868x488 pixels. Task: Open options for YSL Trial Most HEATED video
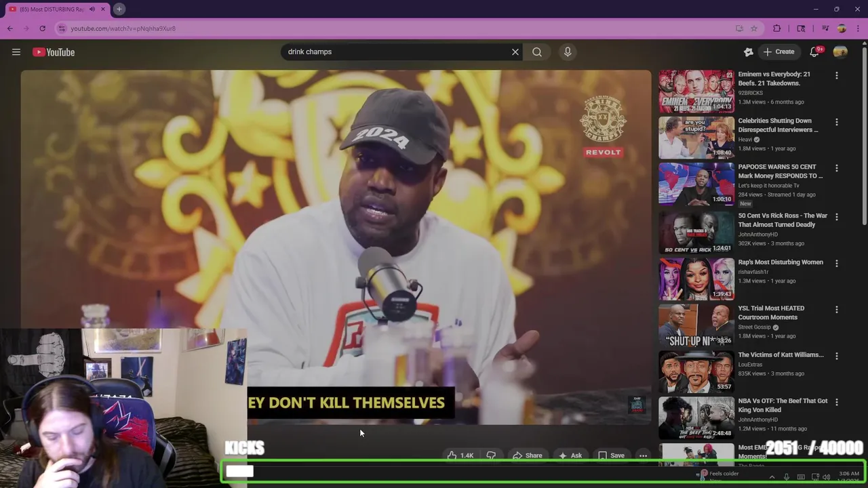click(837, 310)
